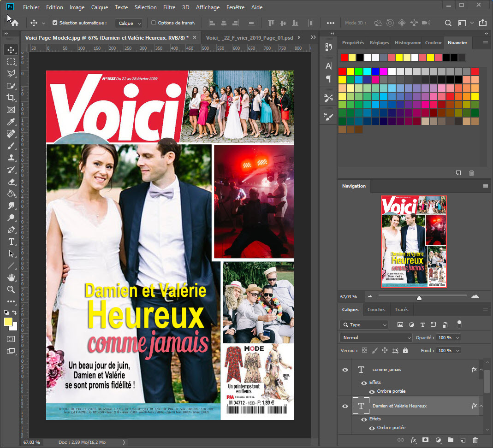Open the Filtre menu

point(169,7)
